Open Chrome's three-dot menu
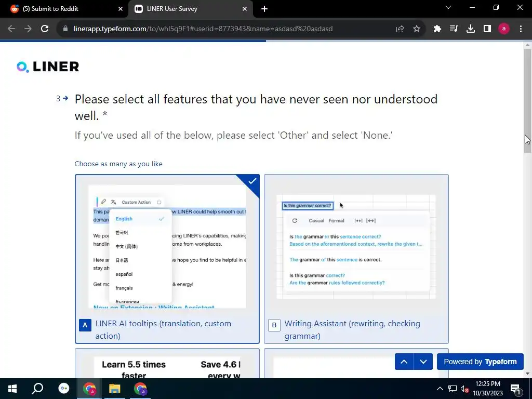 tap(521, 29)
